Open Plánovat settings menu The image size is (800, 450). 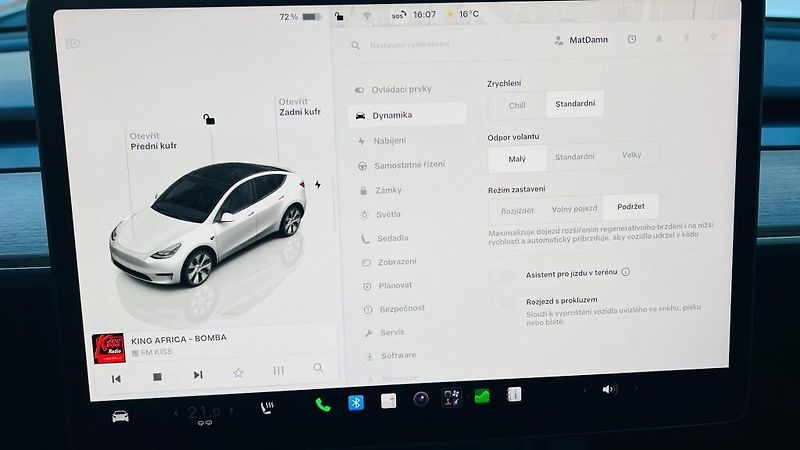pos(388,286)
